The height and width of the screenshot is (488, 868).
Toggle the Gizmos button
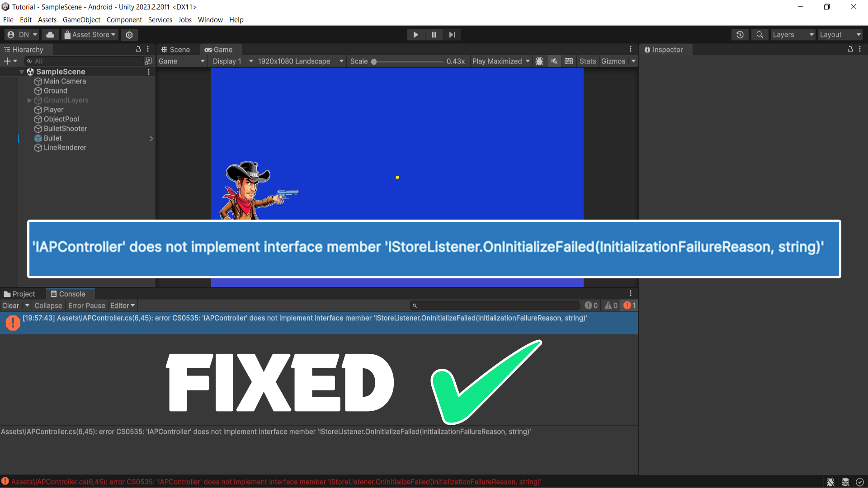613,61
